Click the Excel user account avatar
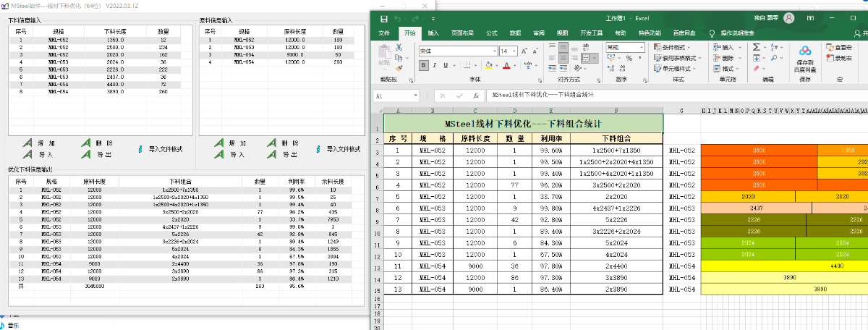Image resolution: width=868 pixels, height=330 pixels. [x=788, y=18]
